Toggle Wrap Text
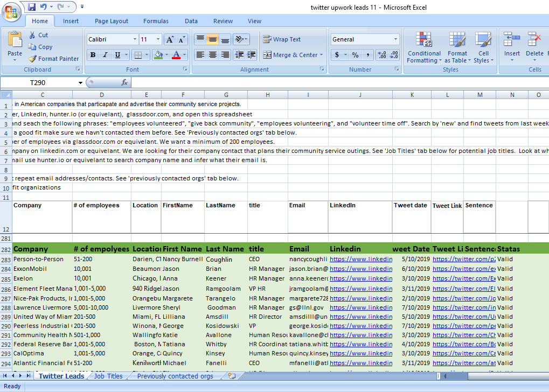The width and height of the screenshot is (549, 392). tap(282, 39)
